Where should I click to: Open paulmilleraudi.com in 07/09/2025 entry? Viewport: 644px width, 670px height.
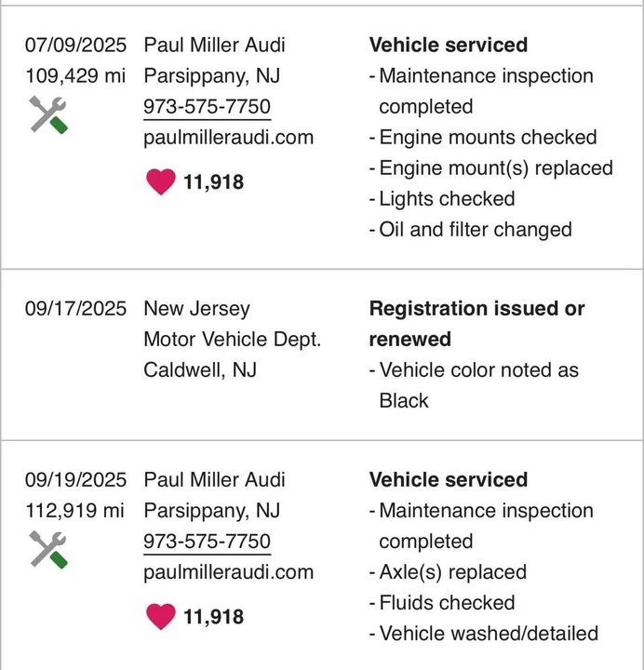point(229,138)
